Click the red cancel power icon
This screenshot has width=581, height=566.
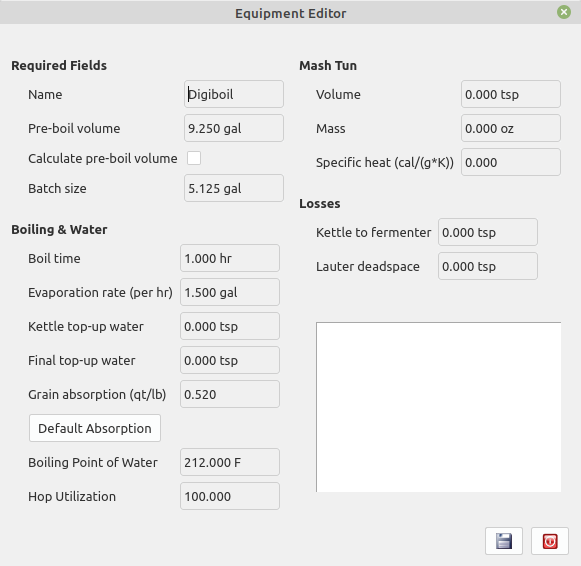(550, 541)
